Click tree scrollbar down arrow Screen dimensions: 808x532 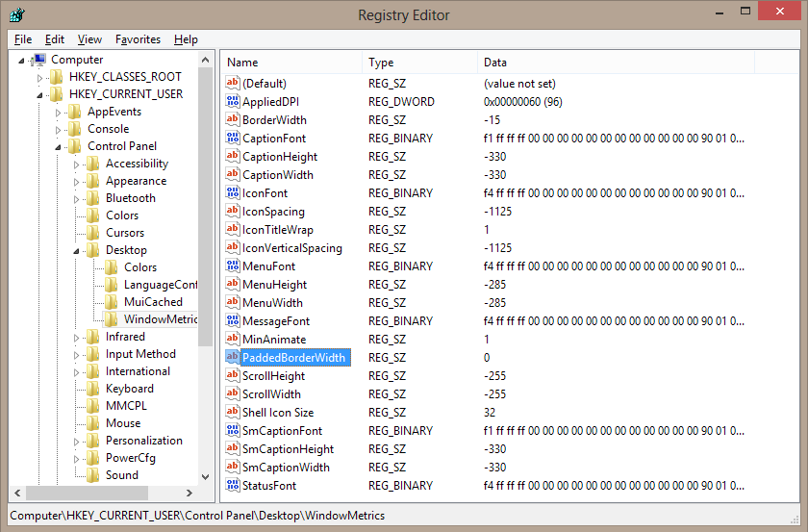coord(206,477)
